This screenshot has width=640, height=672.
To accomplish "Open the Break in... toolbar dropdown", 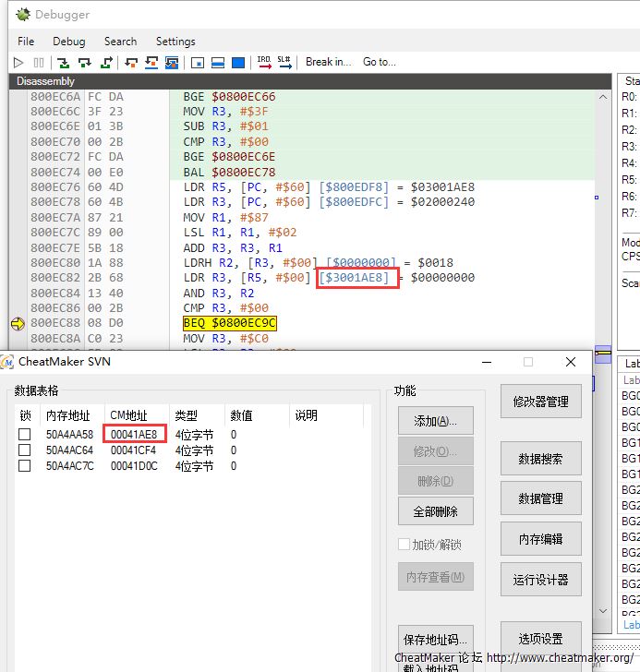I will point(329,62).
